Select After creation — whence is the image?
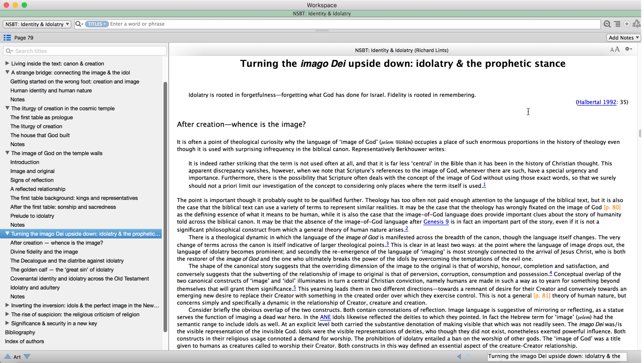The height and width of the screenshot is (363, 644). (56, 243)
